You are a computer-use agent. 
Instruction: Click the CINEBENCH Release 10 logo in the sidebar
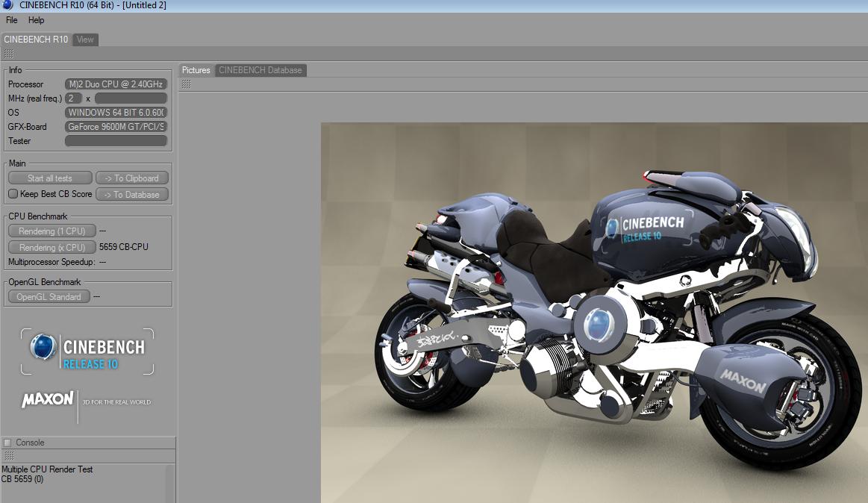click(87, 352)
